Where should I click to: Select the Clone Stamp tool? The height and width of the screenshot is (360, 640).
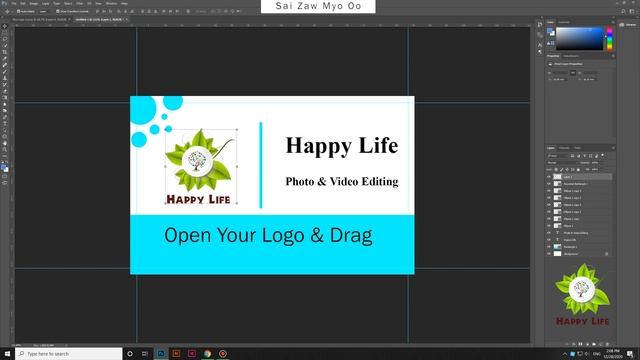[x=5, y=78]
